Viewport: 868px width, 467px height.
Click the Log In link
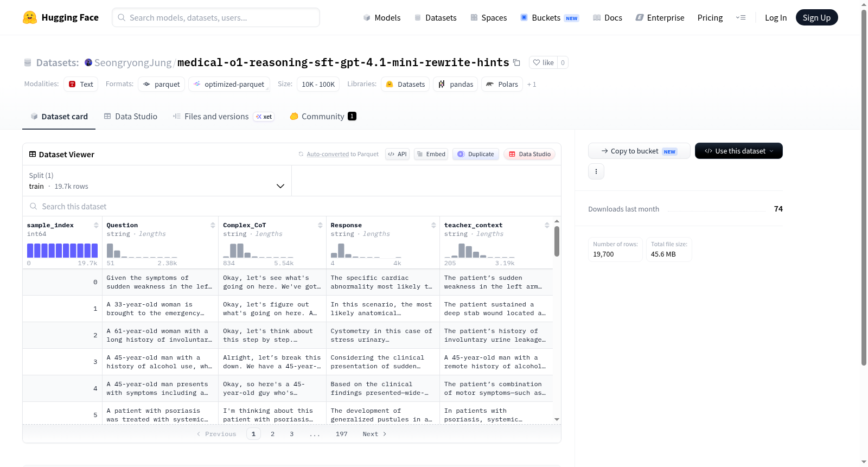776,17
